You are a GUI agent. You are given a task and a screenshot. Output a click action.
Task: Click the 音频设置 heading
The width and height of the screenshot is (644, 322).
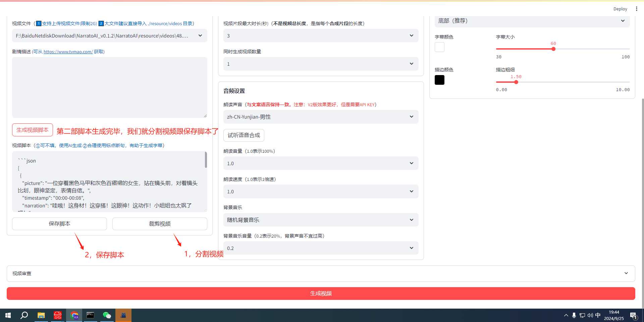pos(234,91)
